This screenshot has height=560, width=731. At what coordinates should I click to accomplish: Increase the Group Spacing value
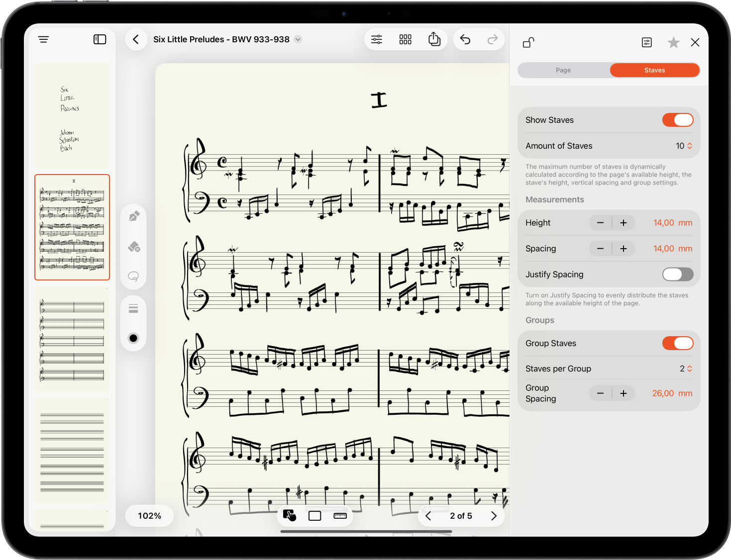[x=624, y=393]
